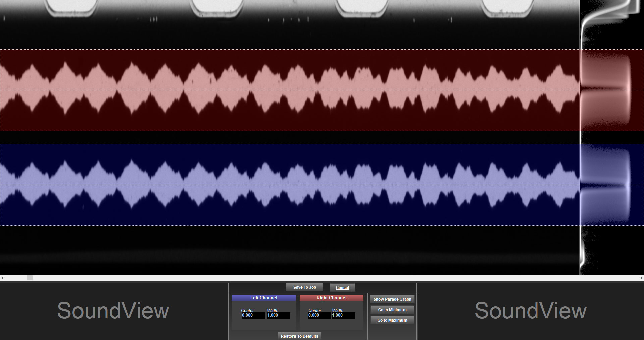Select Go to Maximum
644x340 pixels.
pos(392,320)
